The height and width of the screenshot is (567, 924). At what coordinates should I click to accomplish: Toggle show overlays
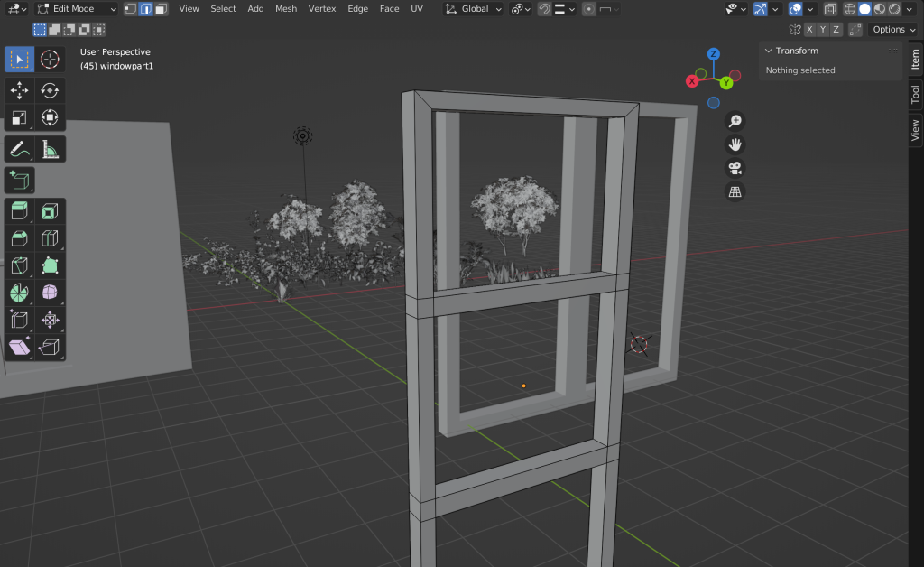tap(796, 9)
